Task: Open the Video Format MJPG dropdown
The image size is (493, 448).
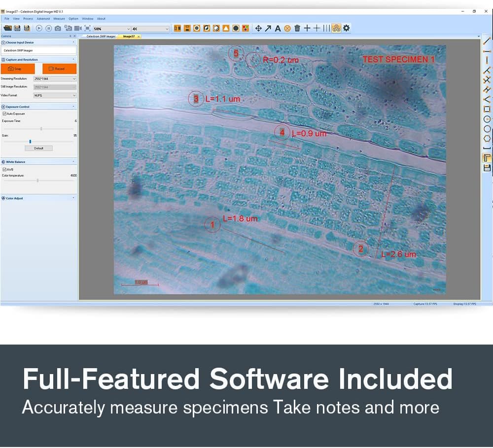Action: tap(55, 95)
